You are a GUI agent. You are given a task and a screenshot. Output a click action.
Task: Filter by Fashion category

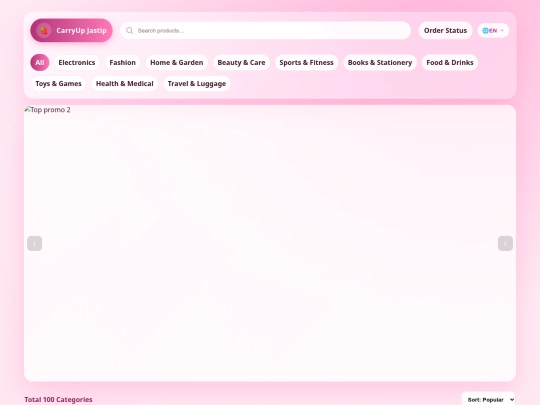[x=123, y=62]
